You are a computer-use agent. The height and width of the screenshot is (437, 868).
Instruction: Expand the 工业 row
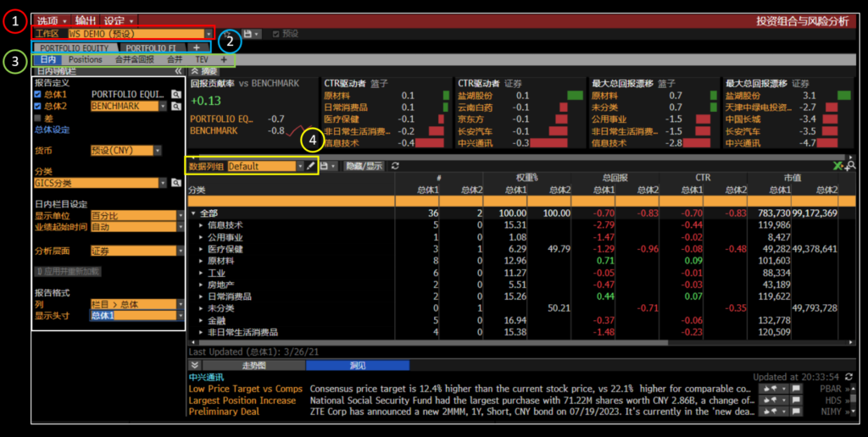coord(202,273)
